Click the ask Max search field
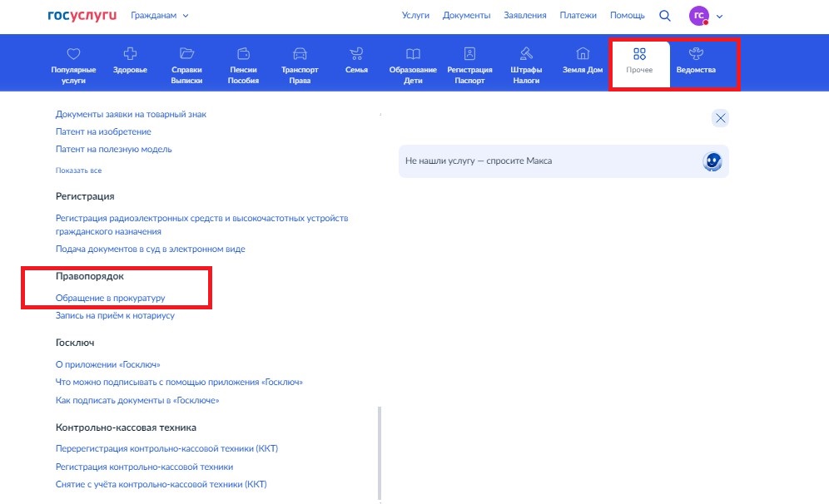 [563, 161]
